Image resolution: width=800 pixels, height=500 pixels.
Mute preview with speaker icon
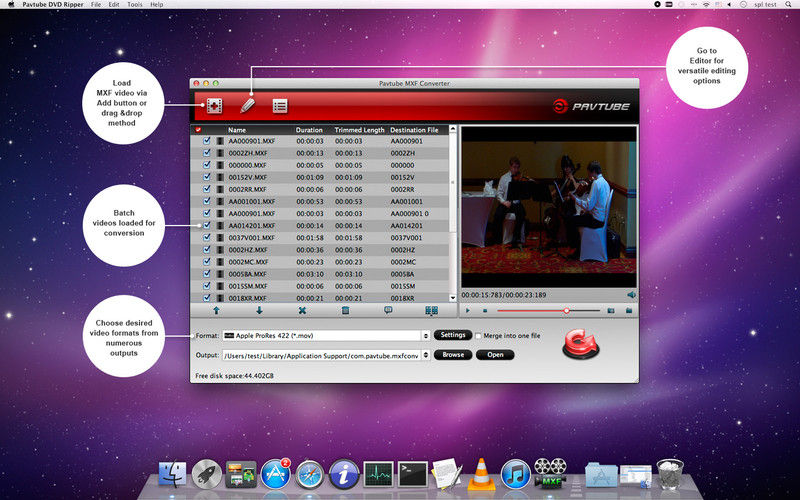tap(631, 295)
